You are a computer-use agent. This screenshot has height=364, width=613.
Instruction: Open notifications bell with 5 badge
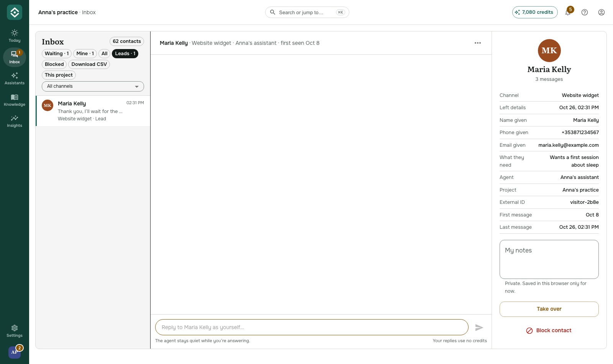point(568,12)
